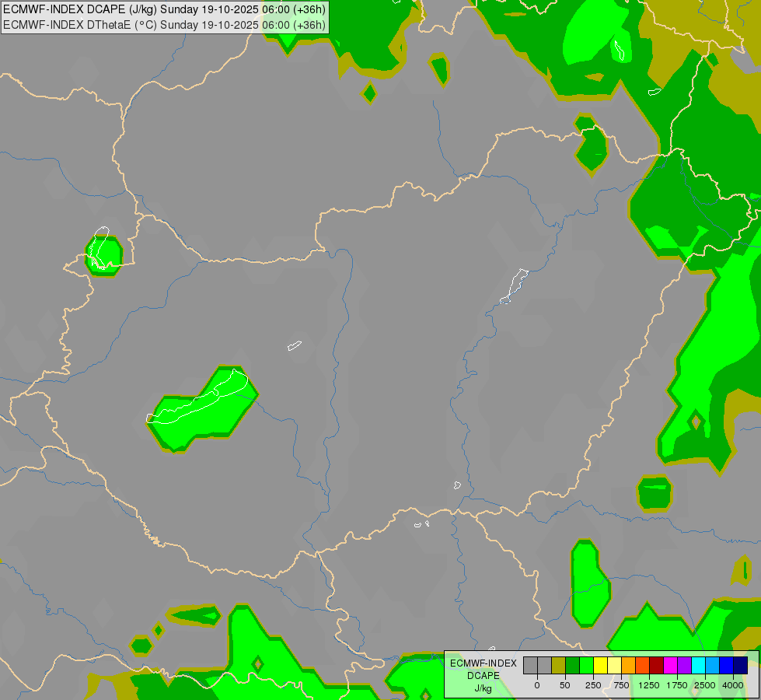
Task: Click the legend value 1250
Action: coord(649,685)
